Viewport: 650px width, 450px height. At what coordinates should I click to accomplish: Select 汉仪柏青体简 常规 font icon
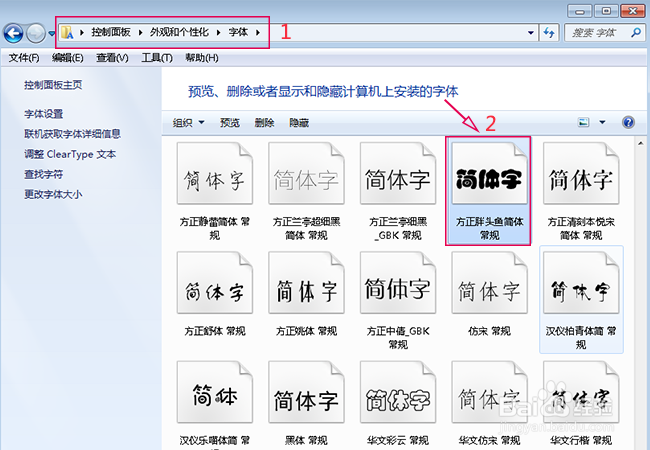click(581, 283)
